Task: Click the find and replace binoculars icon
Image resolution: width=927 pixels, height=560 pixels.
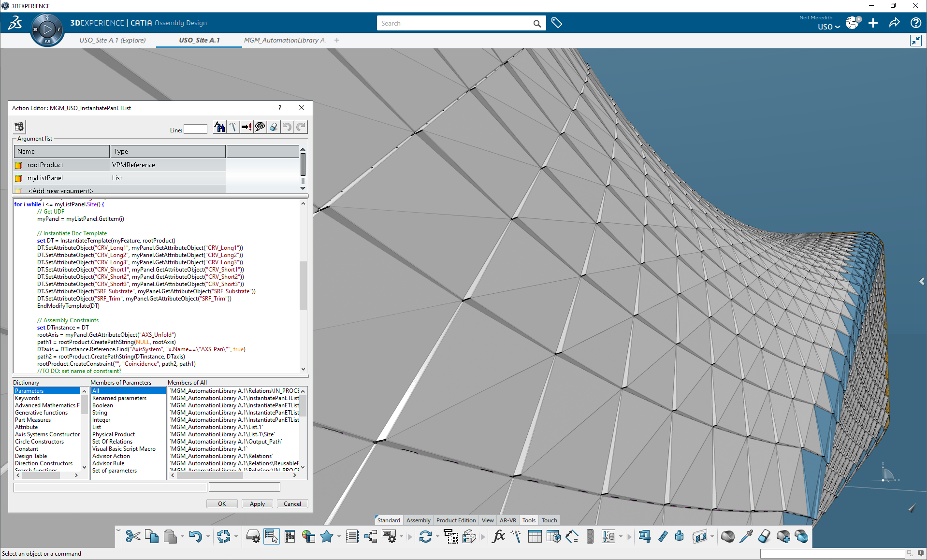Action: point(219,127)
